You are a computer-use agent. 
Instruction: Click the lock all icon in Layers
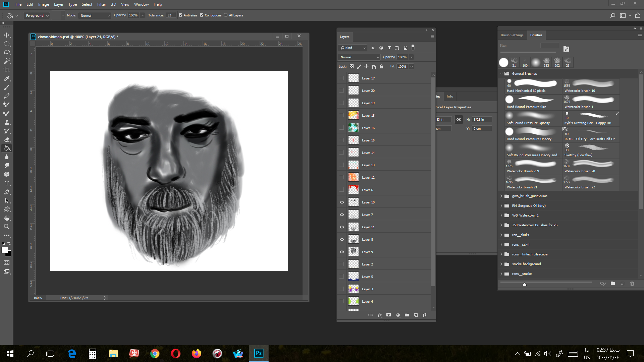pos(381,66)
